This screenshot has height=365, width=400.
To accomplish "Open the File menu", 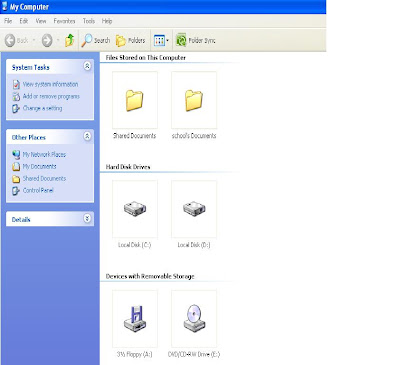I will tap(8, 21).
